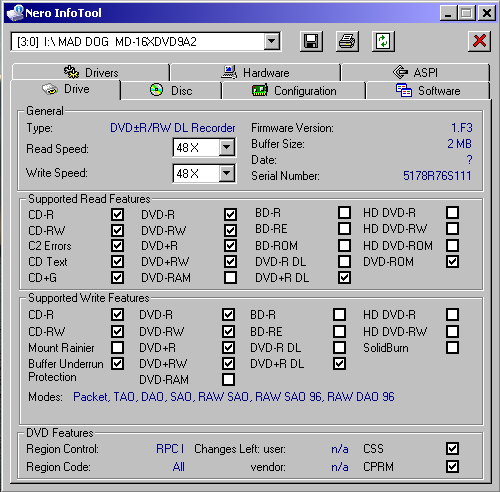Select the Drive tab

click(x=66, y=89)
